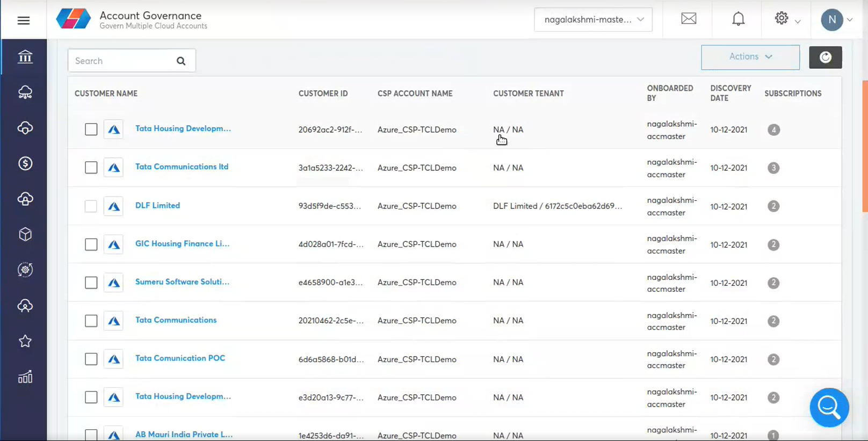This screenshot has width=868, height=441.
Task: Click the search magnifier icon in search box
Action: [181, 61]
